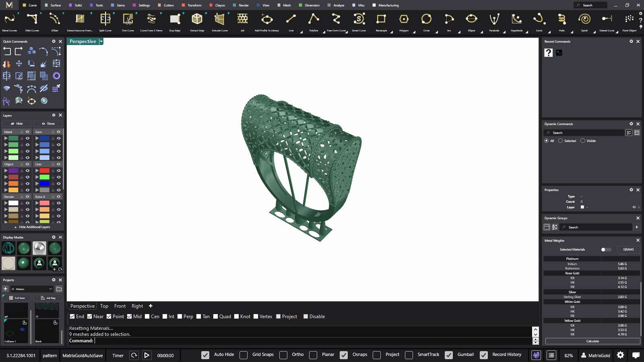Select the Ellipse tool

pyautogui.click(x=471, y=22)
